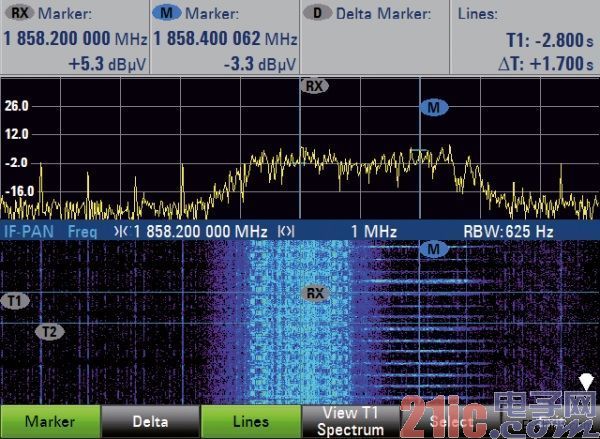This screenshot has height=439, width=600.
Task: Select RX marker badge in header
Action: coord(20,13)
